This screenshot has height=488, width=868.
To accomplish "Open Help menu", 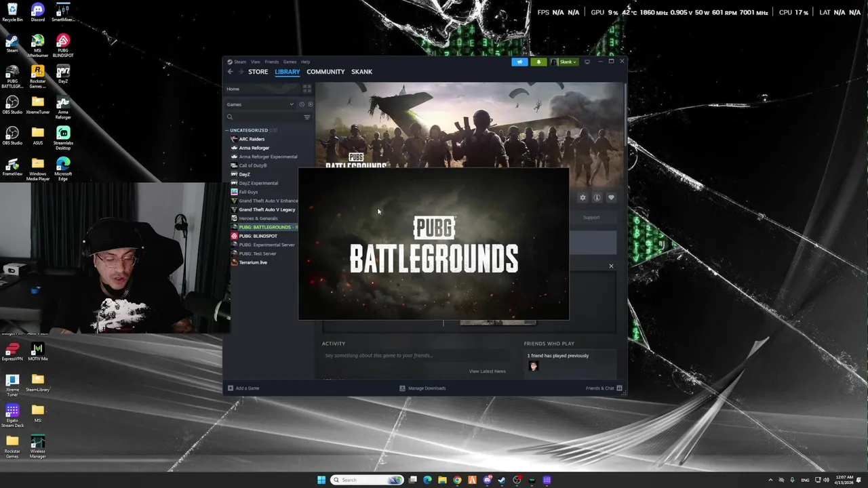I will [x=305, y=62].
